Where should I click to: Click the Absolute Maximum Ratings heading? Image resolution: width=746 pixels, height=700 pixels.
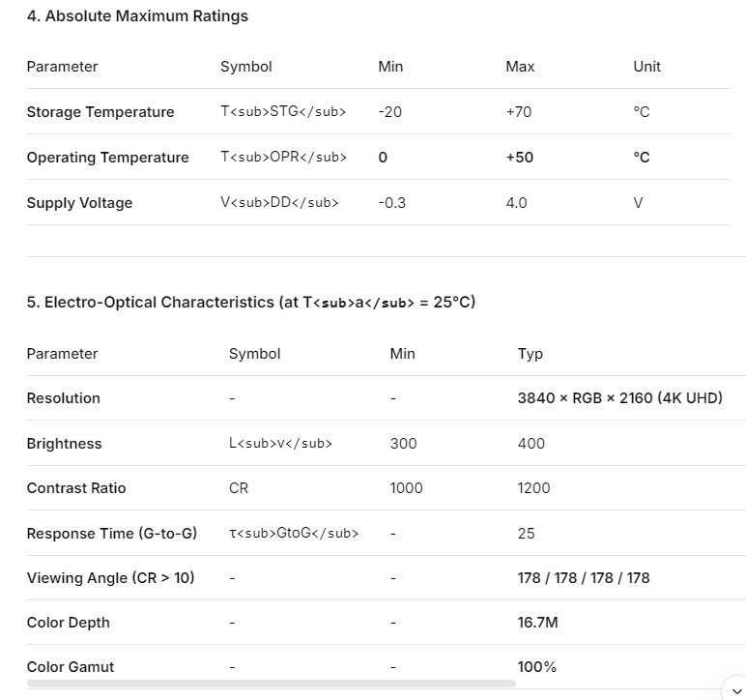(137, 16)
